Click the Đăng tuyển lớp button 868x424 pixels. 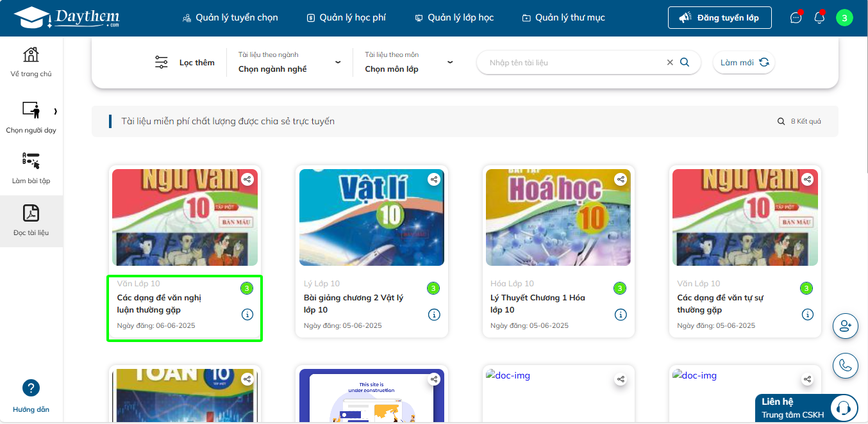point(719,18)
